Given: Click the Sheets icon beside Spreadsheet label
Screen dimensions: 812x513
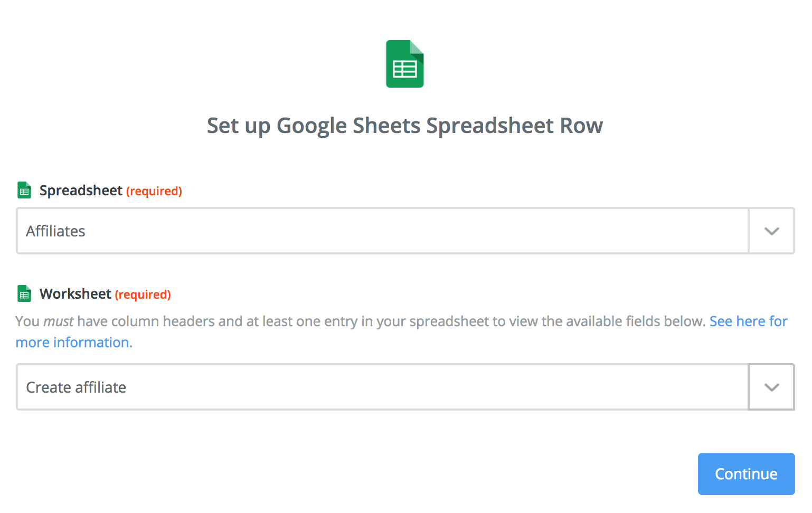Looking at the screenshot, I should point(24,190).
